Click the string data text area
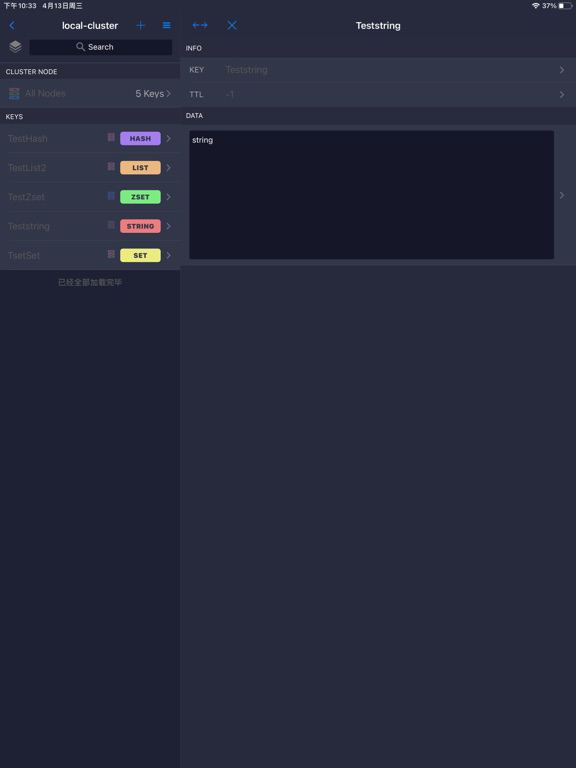 372,194
